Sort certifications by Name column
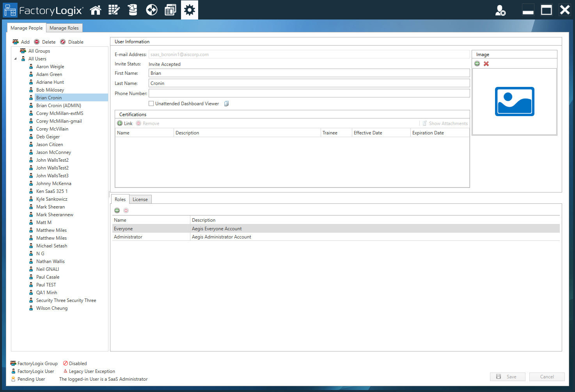 coord(144,133)
